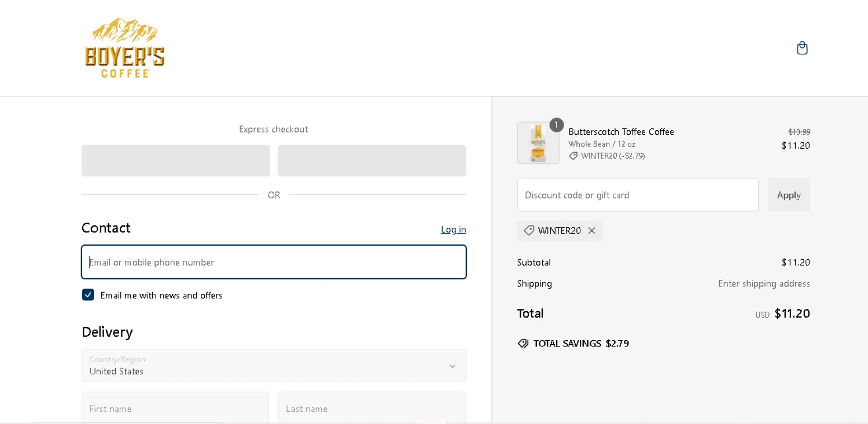Viewport: 868px width, 424px height.
Task: Open the Butterscotch Toffee Coffee product thumbnail
Action: click(x=538, y=143)
